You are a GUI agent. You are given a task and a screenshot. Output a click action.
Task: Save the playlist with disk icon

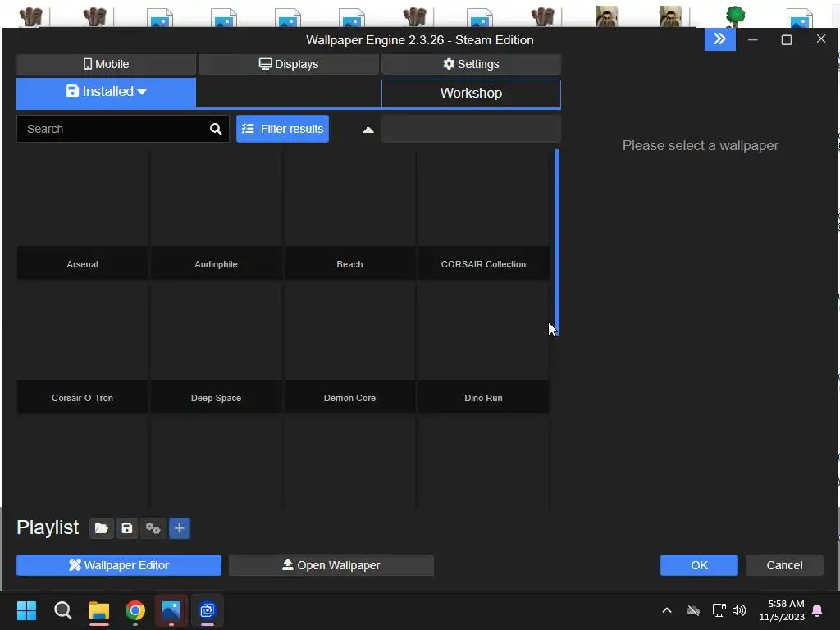click(127, 528)
